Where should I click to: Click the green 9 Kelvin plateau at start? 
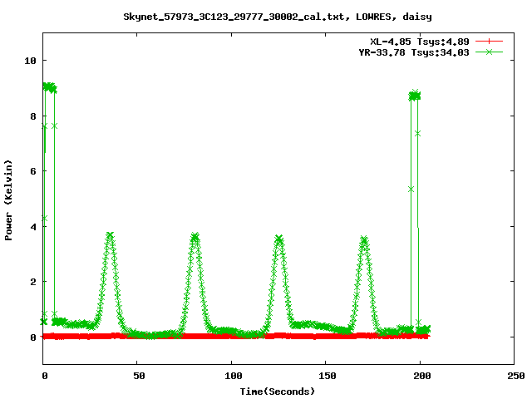coord(50,88)
